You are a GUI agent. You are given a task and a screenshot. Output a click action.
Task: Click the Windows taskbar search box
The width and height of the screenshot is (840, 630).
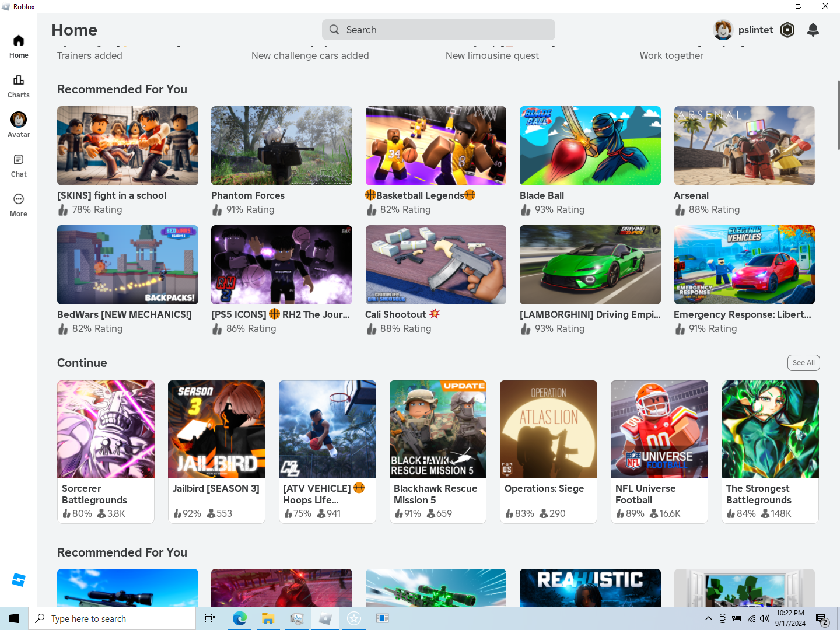pos(112,618)
